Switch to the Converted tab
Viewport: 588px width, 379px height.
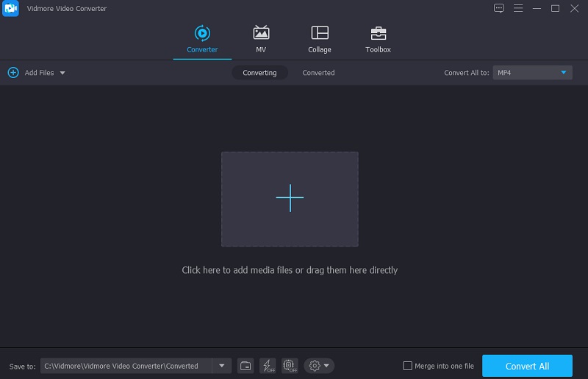[x=318, y=73]
